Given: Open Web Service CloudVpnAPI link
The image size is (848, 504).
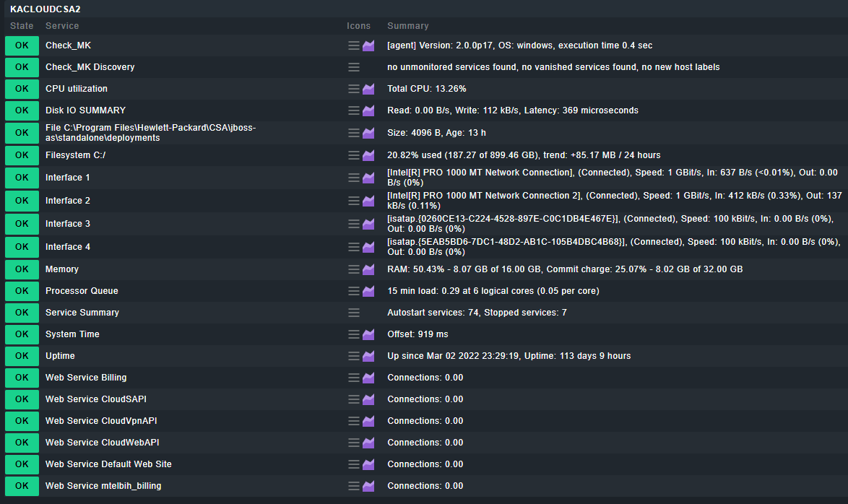Looking at the screenshot, I should [x=101, y=421].
